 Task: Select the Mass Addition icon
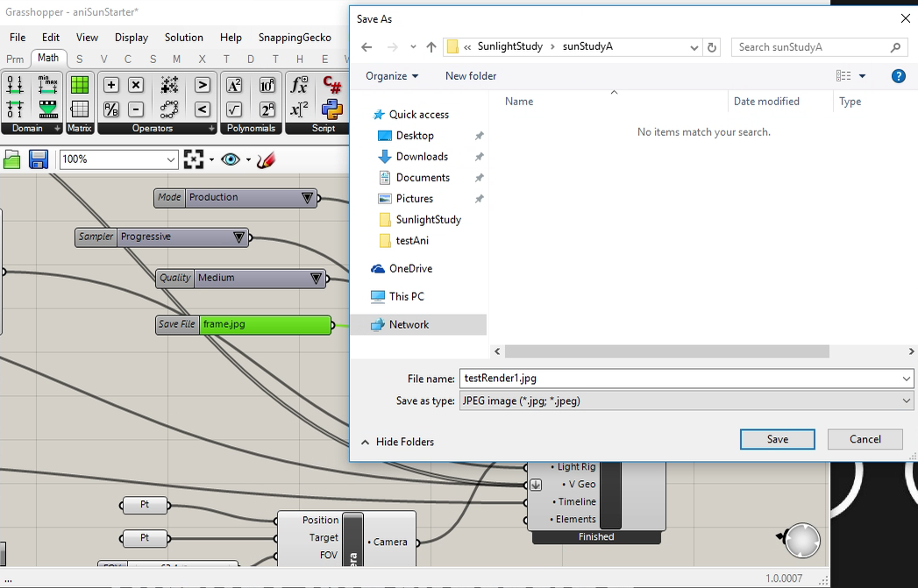[x=169, y=85]
